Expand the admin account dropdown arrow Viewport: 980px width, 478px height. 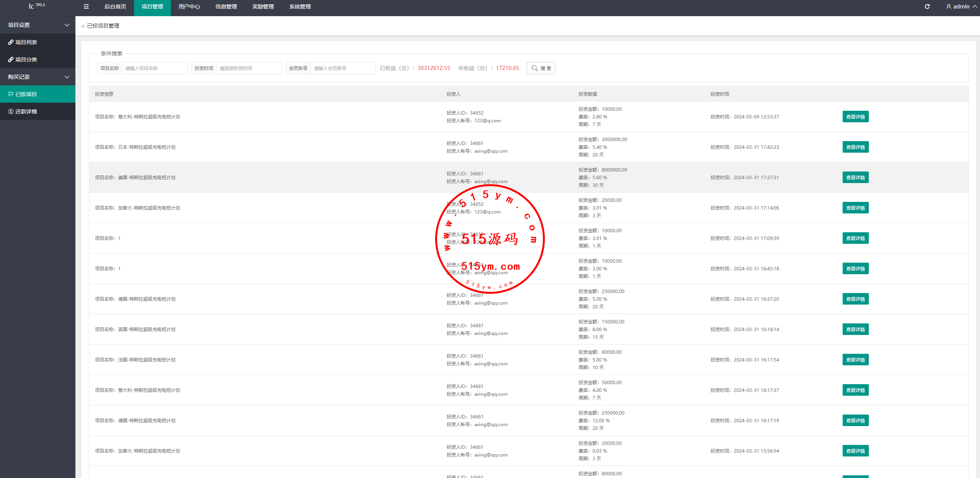[975, 7]
